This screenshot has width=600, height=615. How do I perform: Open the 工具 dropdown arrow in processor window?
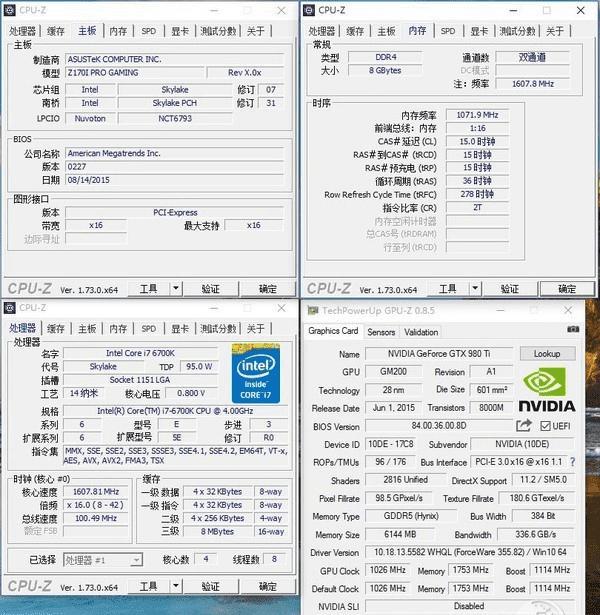click(x=176, y=586)
